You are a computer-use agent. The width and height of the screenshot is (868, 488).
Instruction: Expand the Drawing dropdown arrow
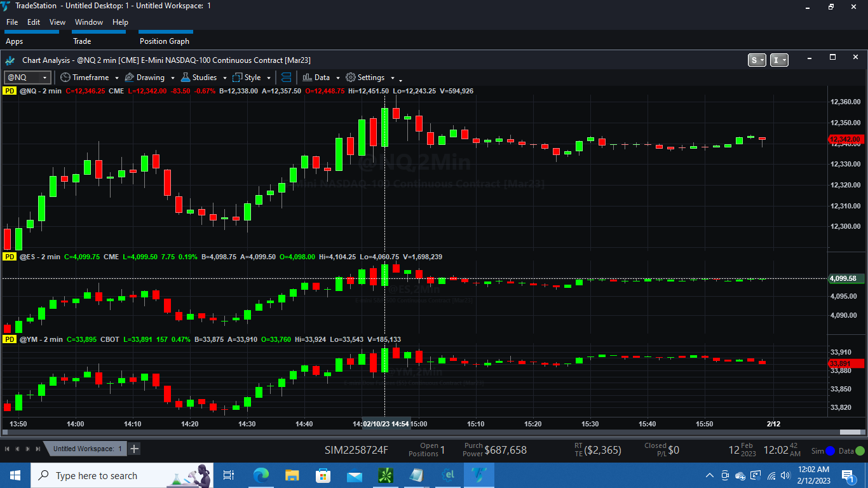click(x=173, y=78)
